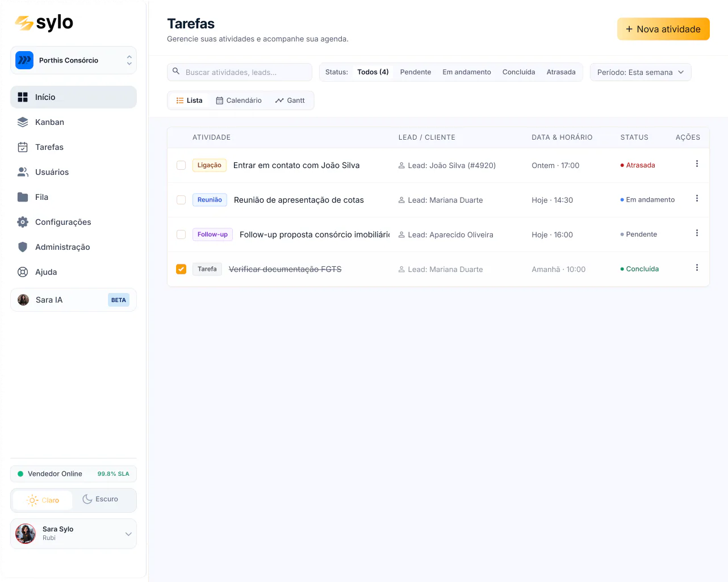Image resolution: width=728 pixels, height=582 pixels.
Task: Click the Atrasada status label
Action: 638,165
